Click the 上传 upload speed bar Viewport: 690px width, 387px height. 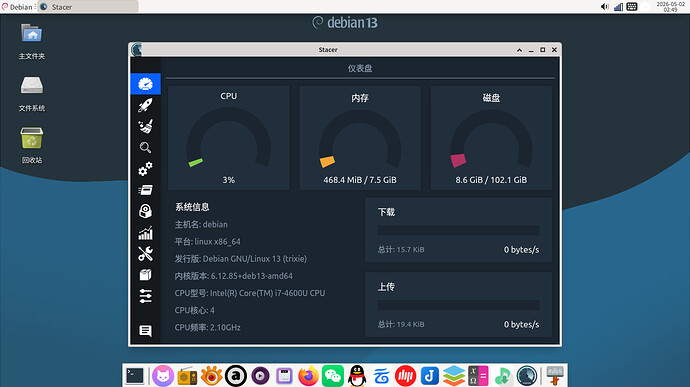[x=458, y=305]
